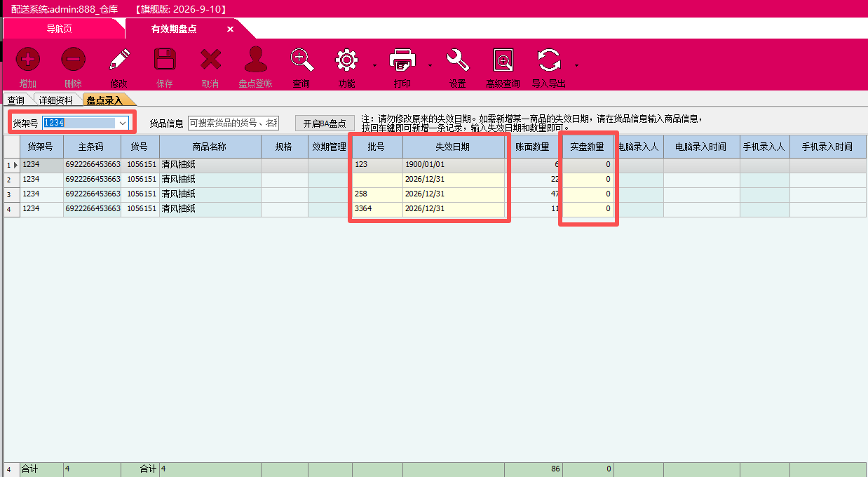The image size is (868, 477).
Task: Open dropdown arrow next to 导入导出
Action: point(576,66)
